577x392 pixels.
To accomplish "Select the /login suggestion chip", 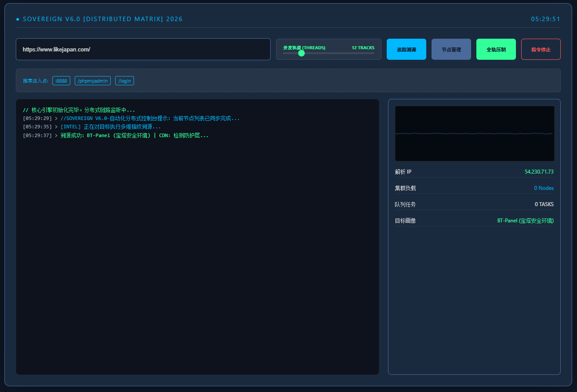I will [x=124, y=81].
